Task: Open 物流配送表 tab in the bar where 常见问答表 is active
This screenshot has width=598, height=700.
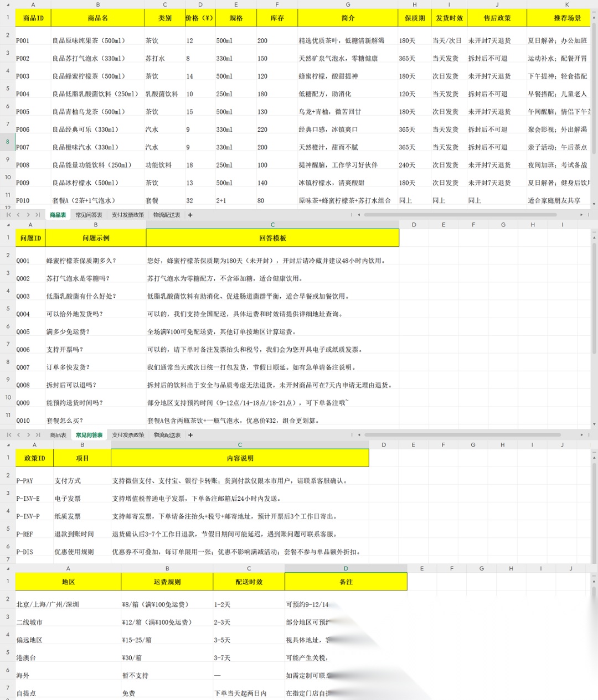Action: tap(167, 435)
